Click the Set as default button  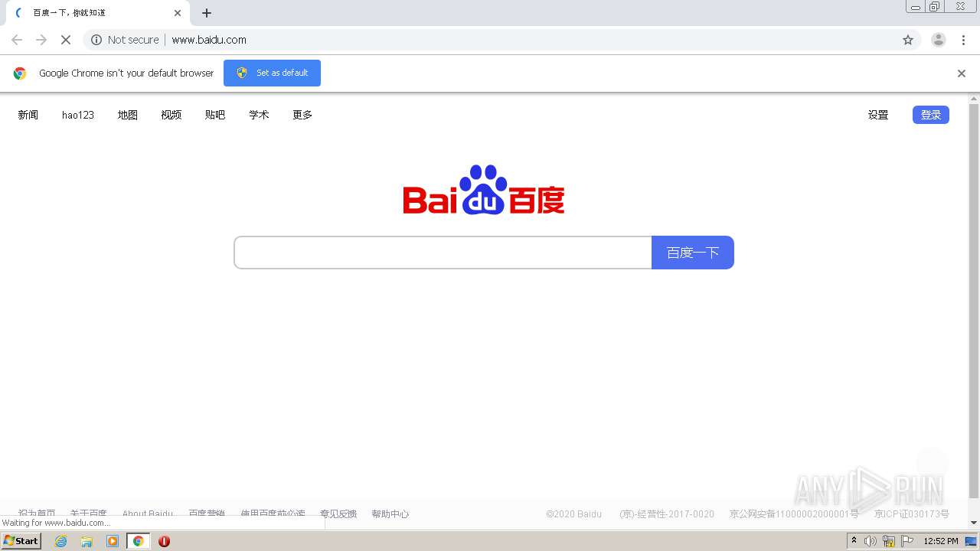[272, 73]
